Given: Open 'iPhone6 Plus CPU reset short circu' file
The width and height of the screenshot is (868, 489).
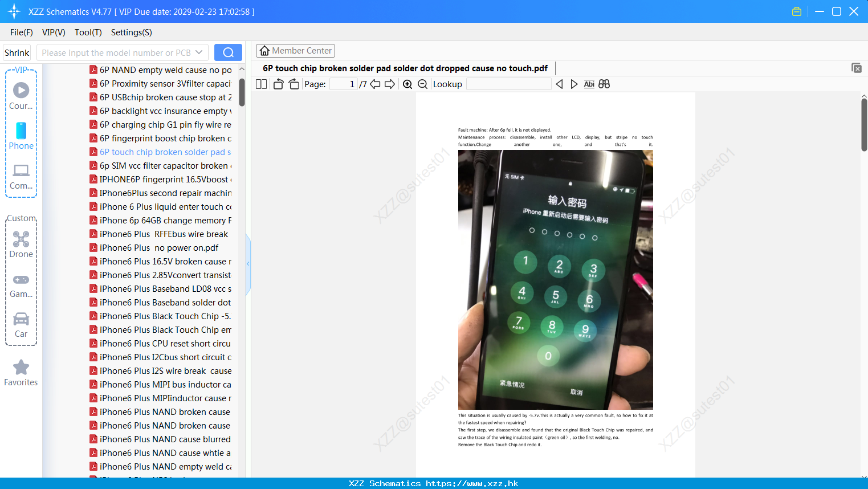Looking at the screenshot, I should click(161, 344).
